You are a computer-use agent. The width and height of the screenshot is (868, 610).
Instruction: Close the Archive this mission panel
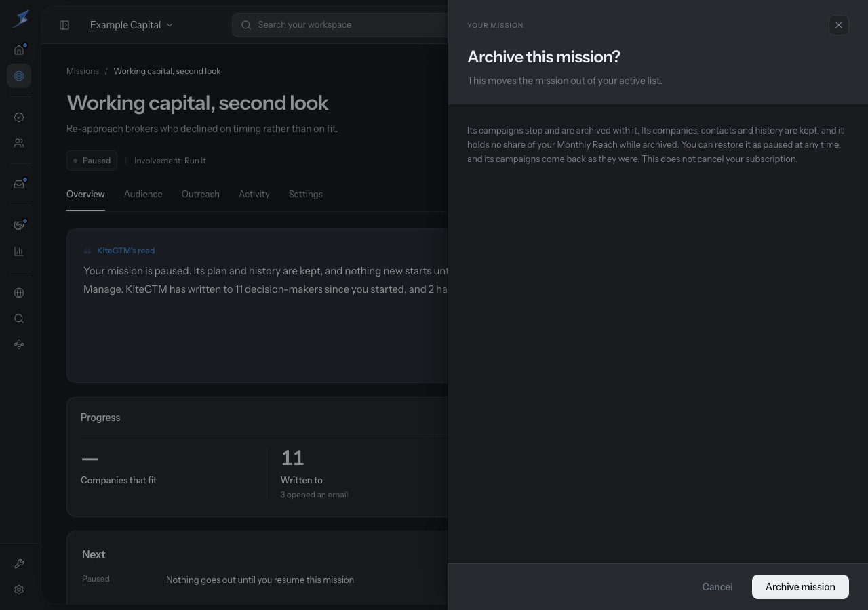pyautogui.click(x=839, y=25)
